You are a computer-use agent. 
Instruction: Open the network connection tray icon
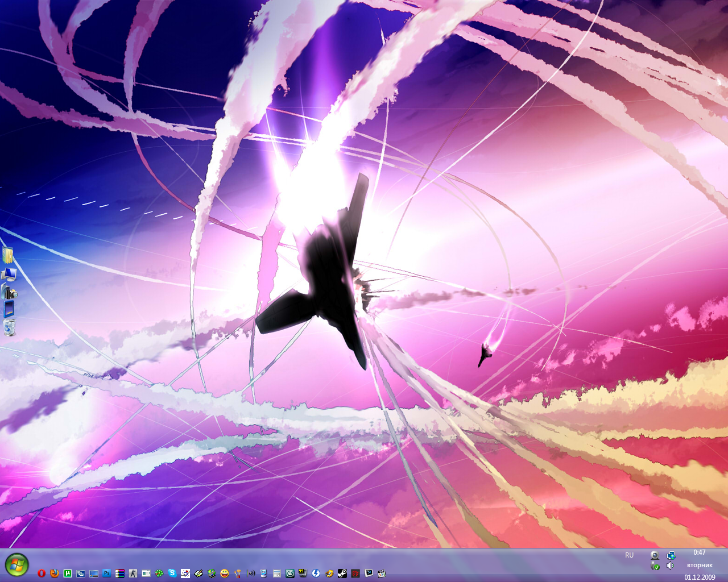(671, 555)
